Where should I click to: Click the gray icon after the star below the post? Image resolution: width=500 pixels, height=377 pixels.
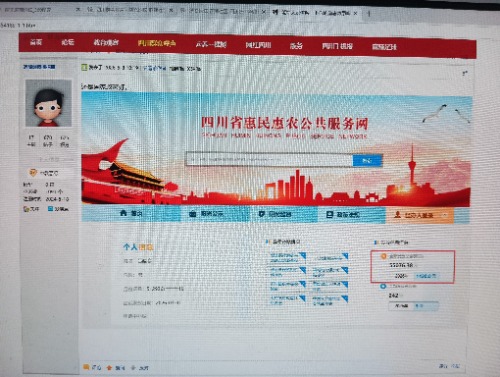click(133, 368)
